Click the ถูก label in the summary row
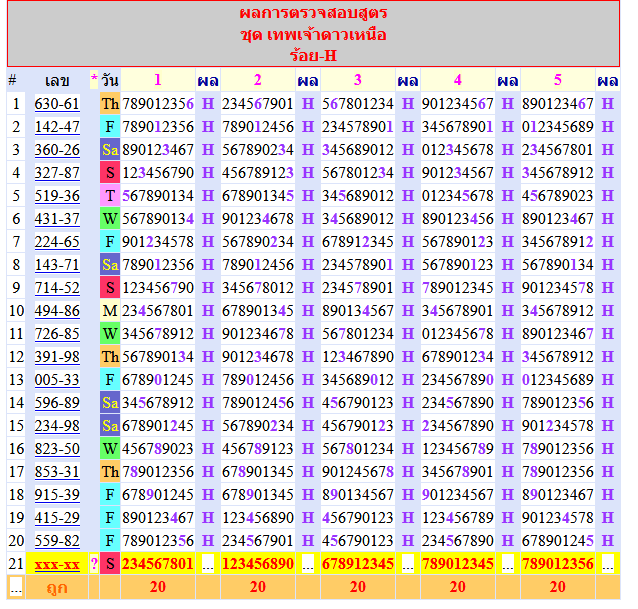 coord(57,587)
